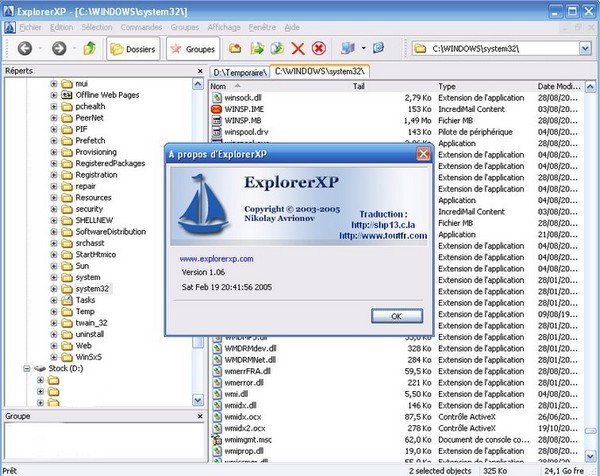Click the move-to green arrow document icon
The height and width of the screenshot is (476, 600).
pyautogui.click(x=277, y=48)
